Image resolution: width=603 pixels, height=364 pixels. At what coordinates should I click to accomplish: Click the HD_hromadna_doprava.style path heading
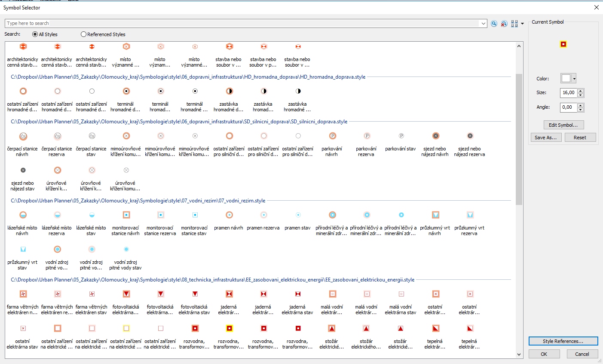click(188, 77)
